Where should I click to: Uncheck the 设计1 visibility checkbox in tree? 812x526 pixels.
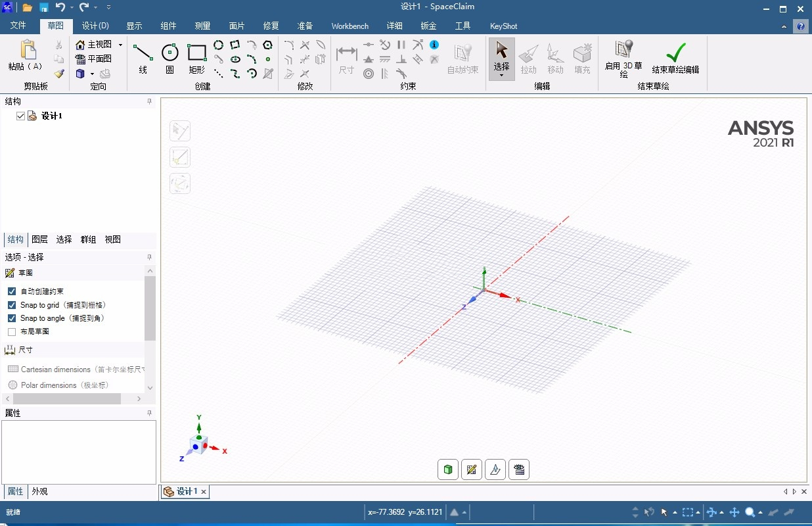20,116
